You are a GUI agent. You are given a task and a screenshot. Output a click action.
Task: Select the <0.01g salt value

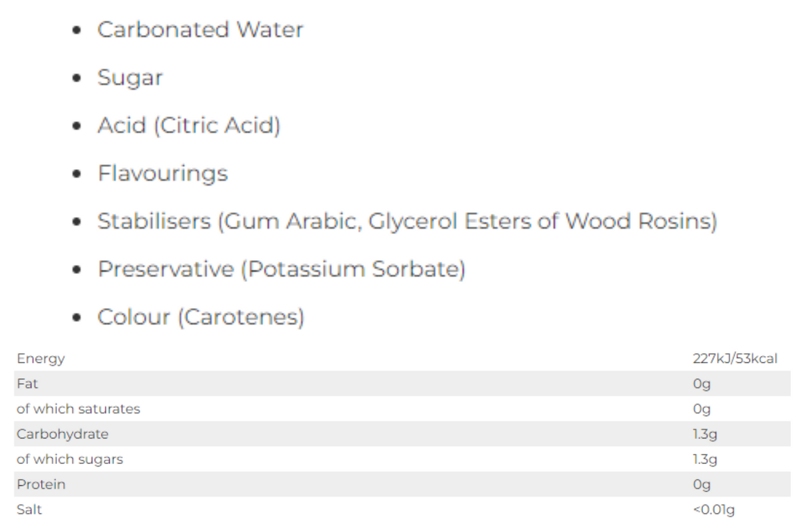713,510
